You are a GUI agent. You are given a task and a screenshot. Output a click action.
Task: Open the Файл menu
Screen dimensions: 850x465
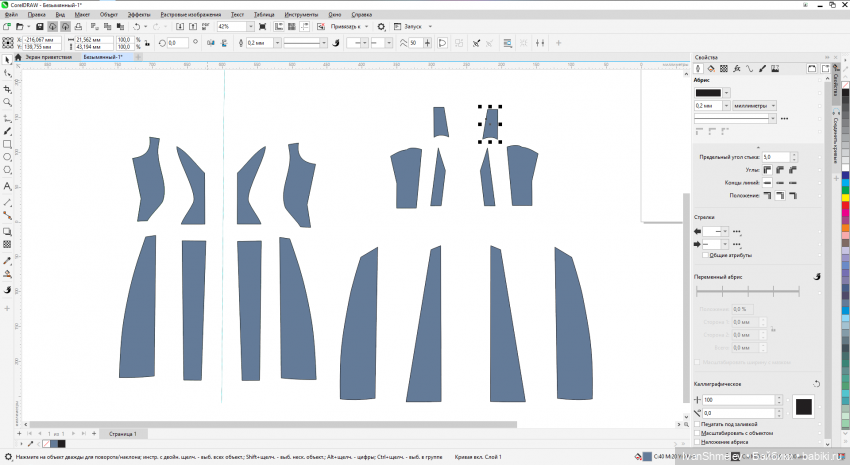coord(11,15)
